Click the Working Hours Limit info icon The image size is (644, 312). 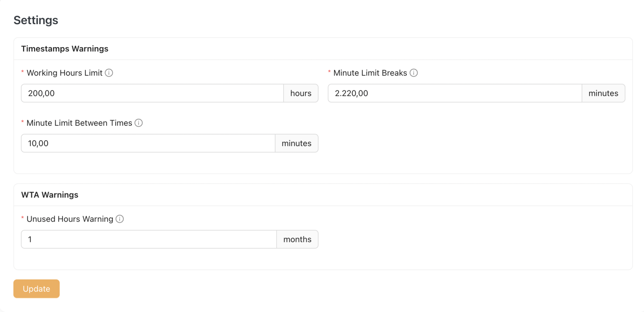110,73
